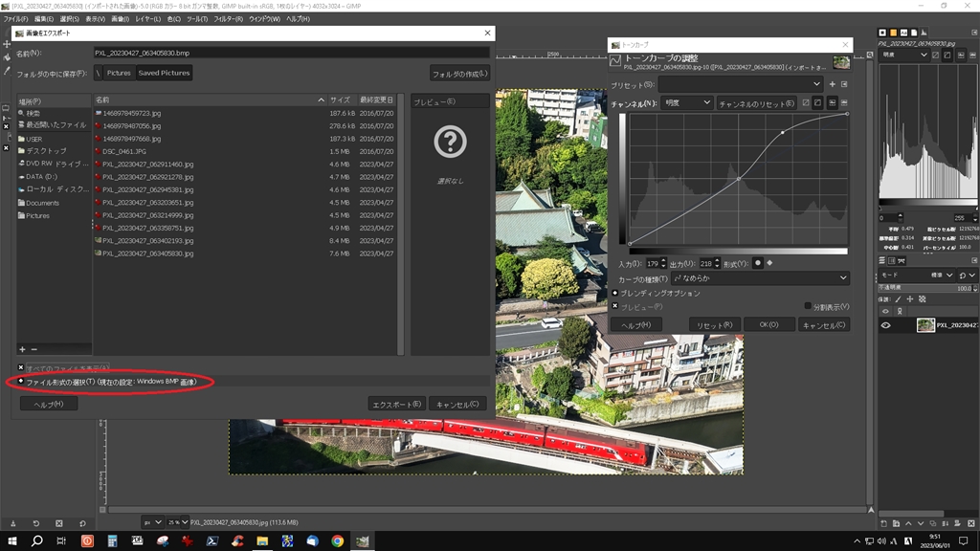The image size is (980, 551).
Task: Hide the PXL_20230427 layer with eye icon
Action: pos(885,325)
